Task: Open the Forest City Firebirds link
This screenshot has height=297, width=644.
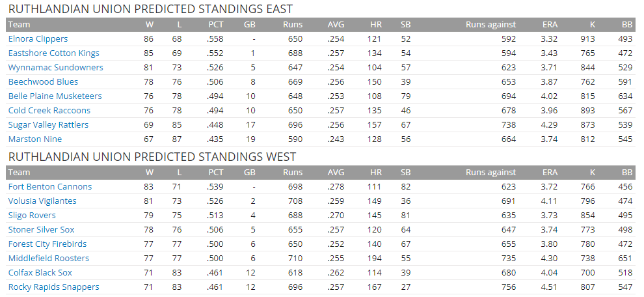Action: (47, 244)
